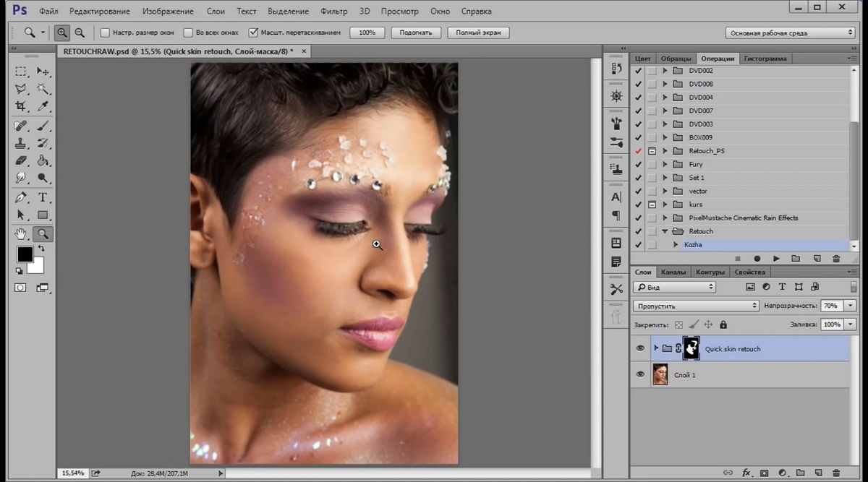Delete the selected action with trash icon
Image resolution: width=868 pixels, height=482 pixels.
(836, 258)
